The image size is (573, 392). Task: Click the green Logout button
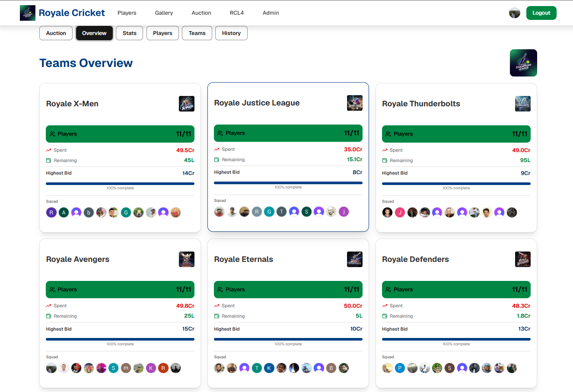(x=541, y=13)
